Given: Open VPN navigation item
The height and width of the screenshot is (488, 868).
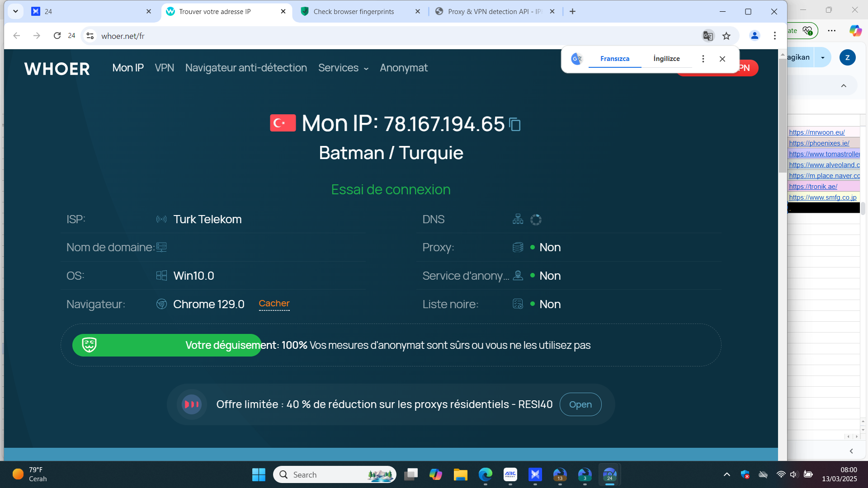Looking at the screenshot, I should point(165,68).
